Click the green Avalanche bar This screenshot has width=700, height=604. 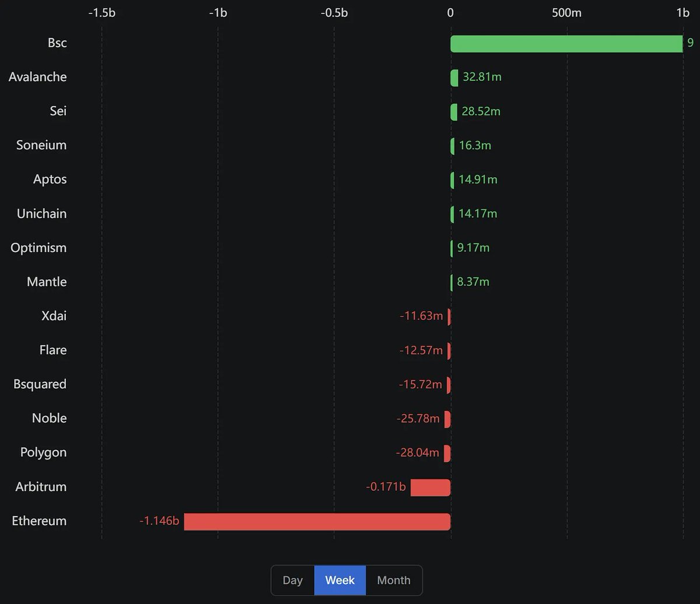point(454,78)
